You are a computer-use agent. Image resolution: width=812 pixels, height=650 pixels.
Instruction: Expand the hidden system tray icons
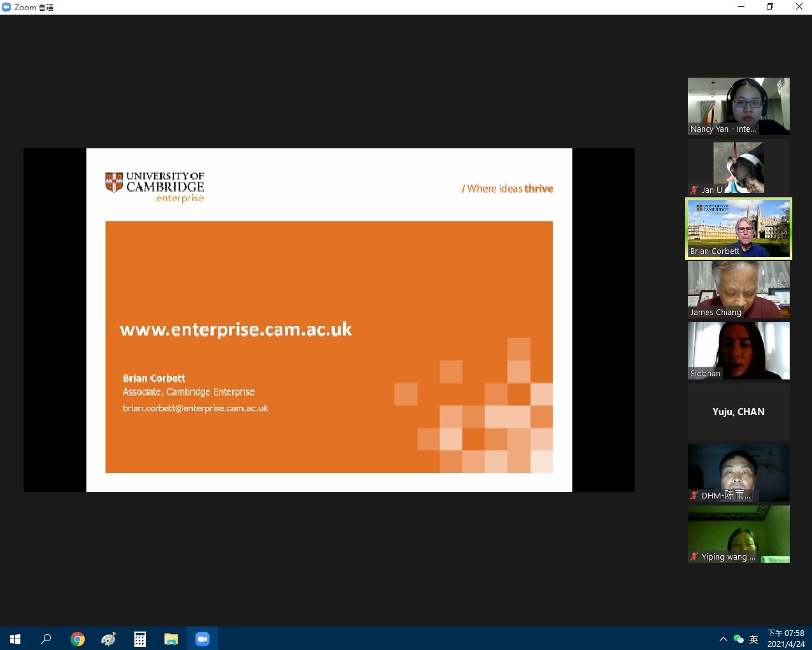[723, 639]
